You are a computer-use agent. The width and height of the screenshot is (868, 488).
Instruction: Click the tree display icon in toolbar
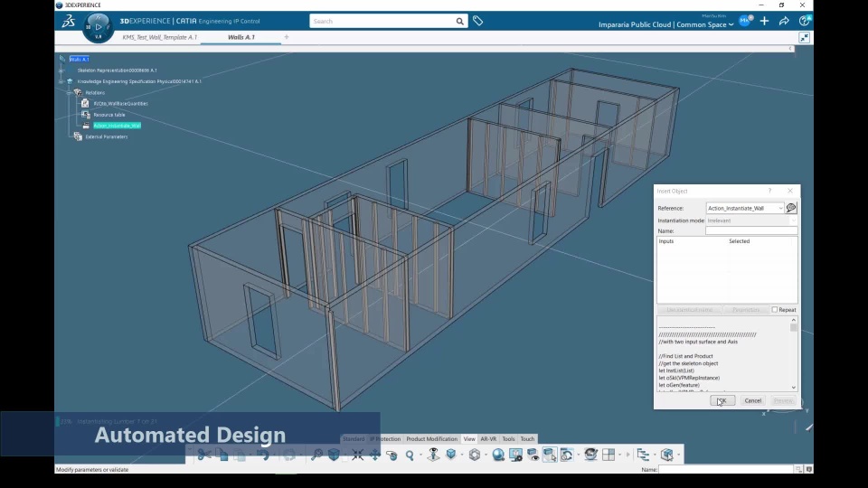tap(643, 455)
